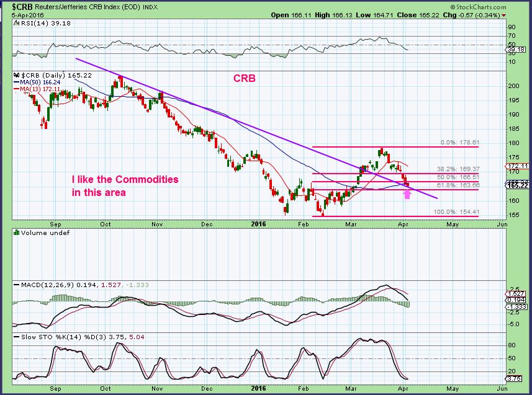Click the 100.0%: 154.41 Fibonacci label

[456, 211]
